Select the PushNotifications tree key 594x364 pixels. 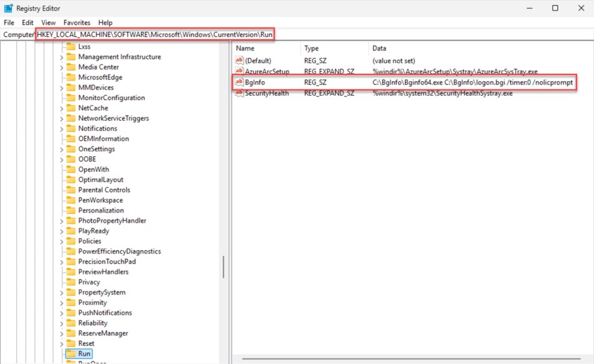pos(105,313)
